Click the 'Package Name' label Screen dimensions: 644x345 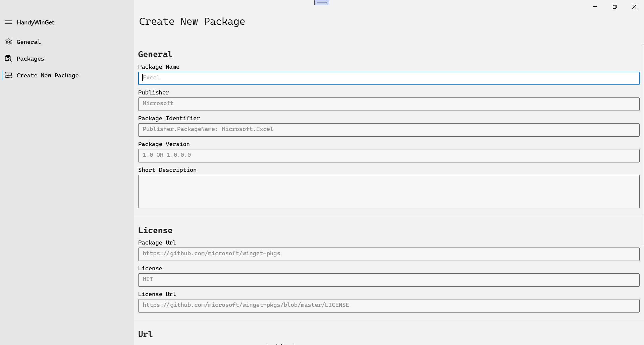[159, 67]
